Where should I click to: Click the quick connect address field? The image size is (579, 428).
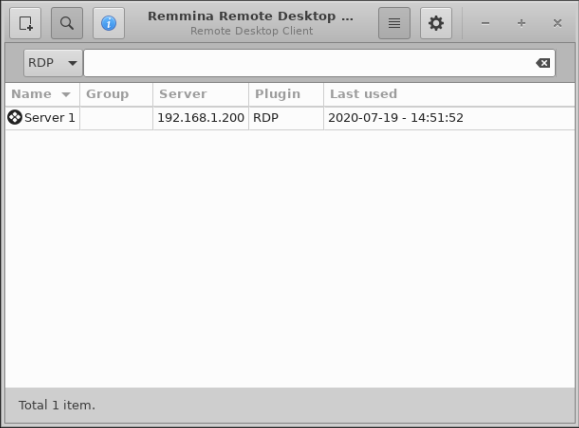pos(319,63)
